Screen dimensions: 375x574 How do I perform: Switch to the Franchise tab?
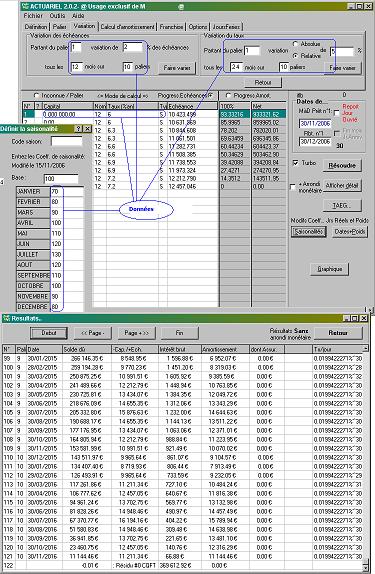(x=171, y=27)
